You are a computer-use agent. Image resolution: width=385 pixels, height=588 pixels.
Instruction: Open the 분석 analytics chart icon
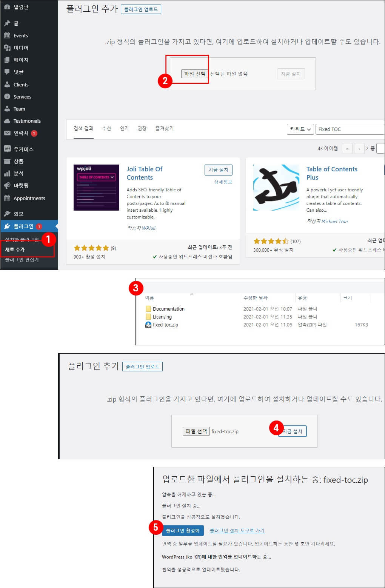8,173
